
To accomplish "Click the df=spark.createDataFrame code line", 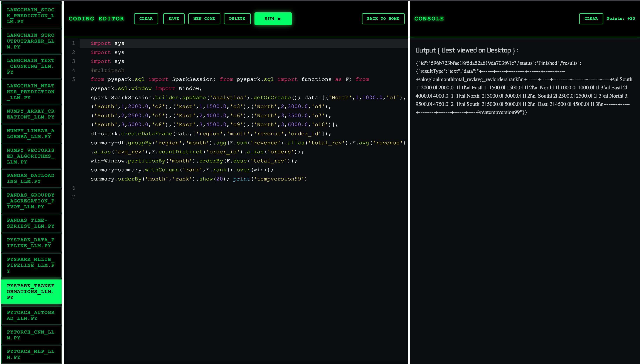I will [x=211, y=134].
